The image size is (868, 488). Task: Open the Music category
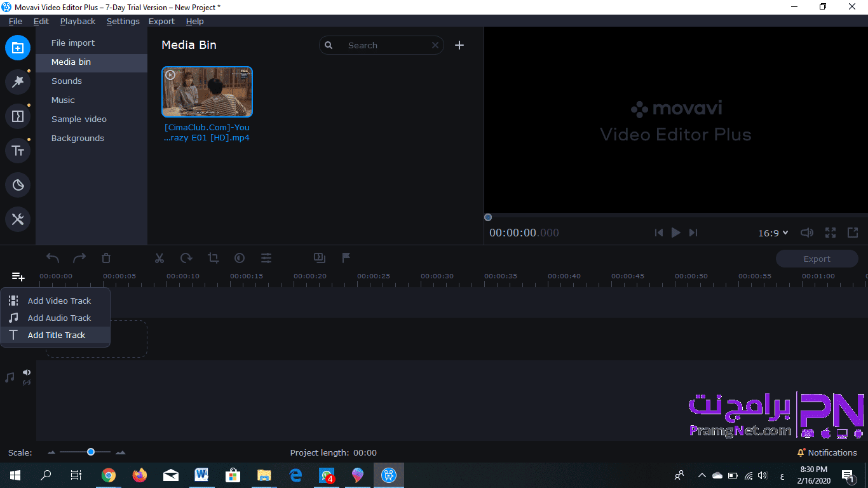(x=92, y=100)
